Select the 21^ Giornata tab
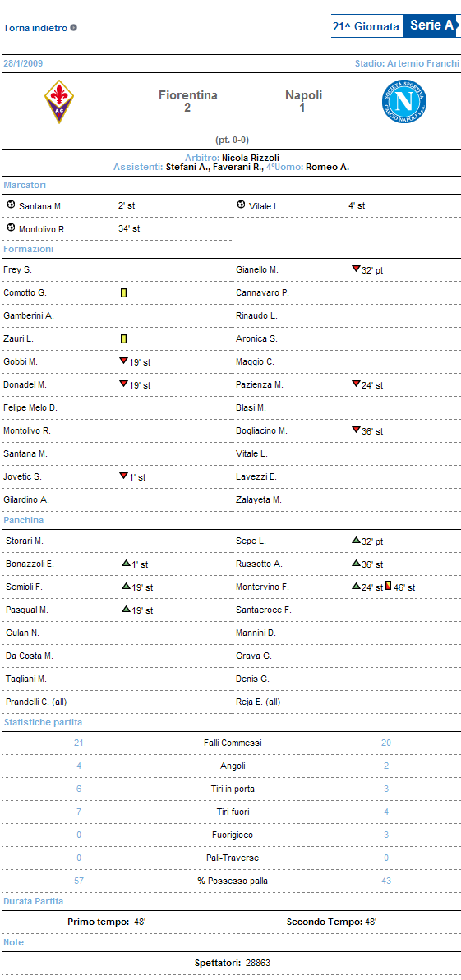 click(366, 27)
